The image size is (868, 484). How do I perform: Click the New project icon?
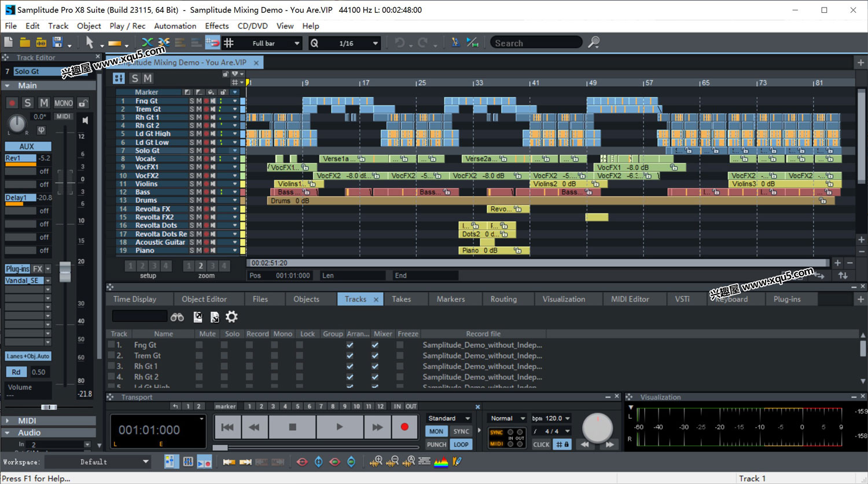pyautogui.click(x=9, y=42)
